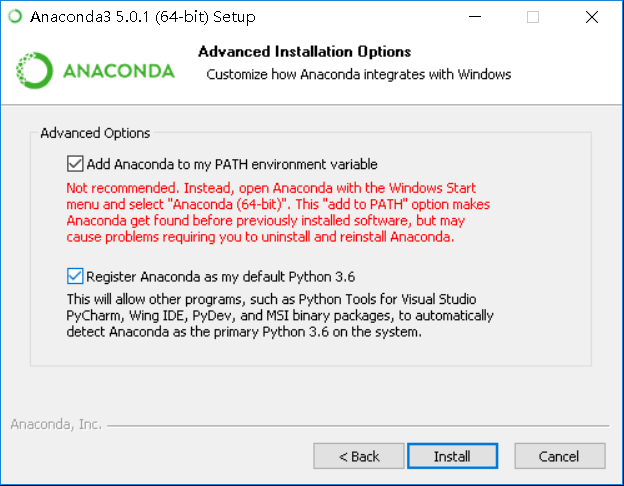Click the 'Customize how Anaconda integrates with Windows' subtitle
Viewport: 624px width, 486px height.
click(358, 74)
